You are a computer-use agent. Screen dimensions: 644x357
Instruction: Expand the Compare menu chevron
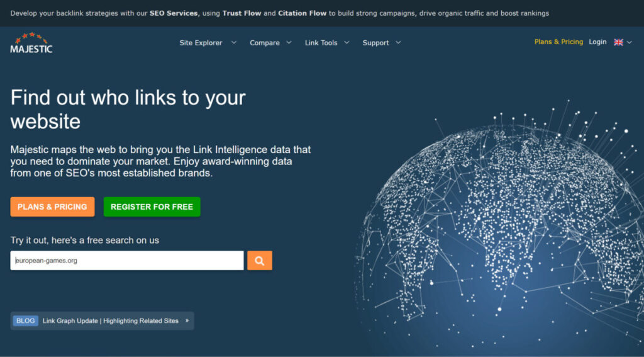[x=289, y=42]
